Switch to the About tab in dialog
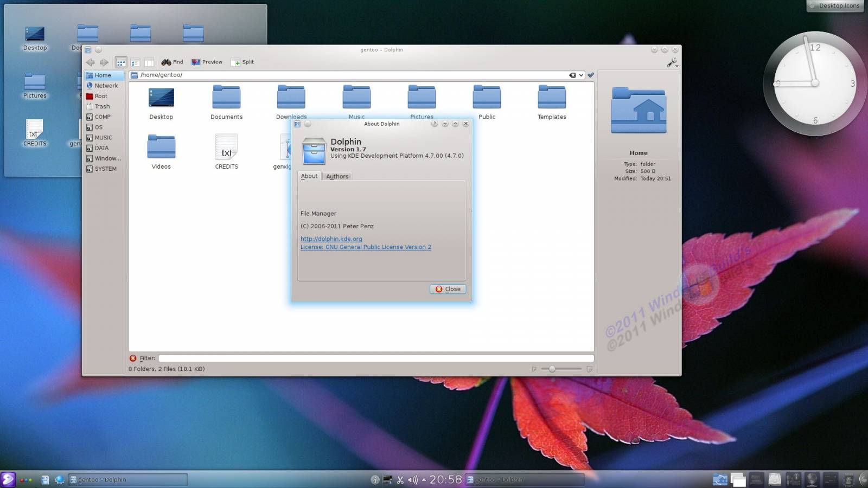The width and height of the screenshot is (868, 488). (309, 176)
